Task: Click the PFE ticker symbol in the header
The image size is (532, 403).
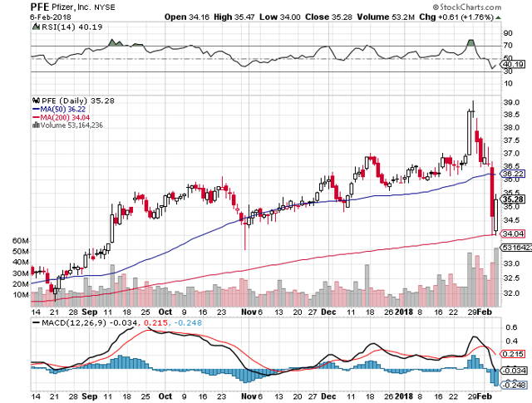Action: click(40, 7)
